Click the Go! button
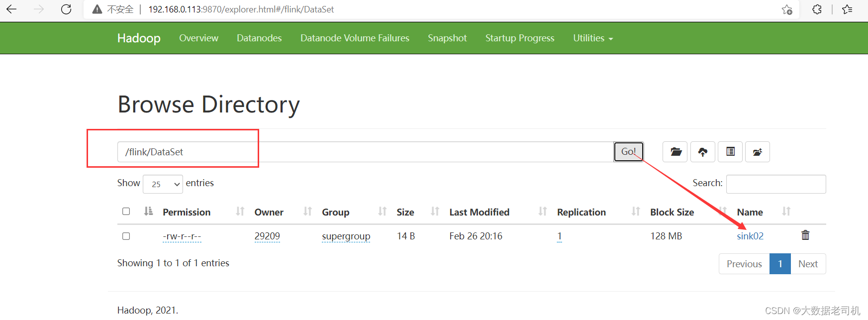 click(629, 152)
